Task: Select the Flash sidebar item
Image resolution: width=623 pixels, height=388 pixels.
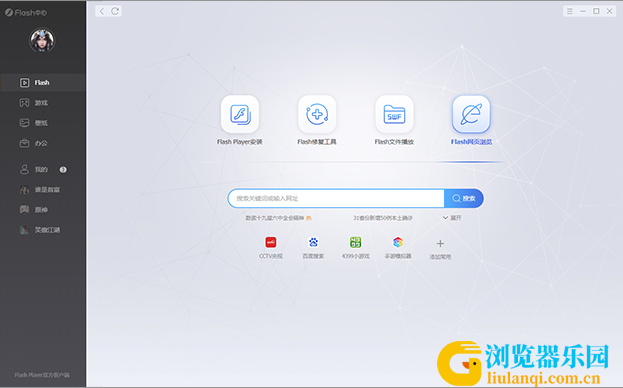Action: (x=43, y=83)
